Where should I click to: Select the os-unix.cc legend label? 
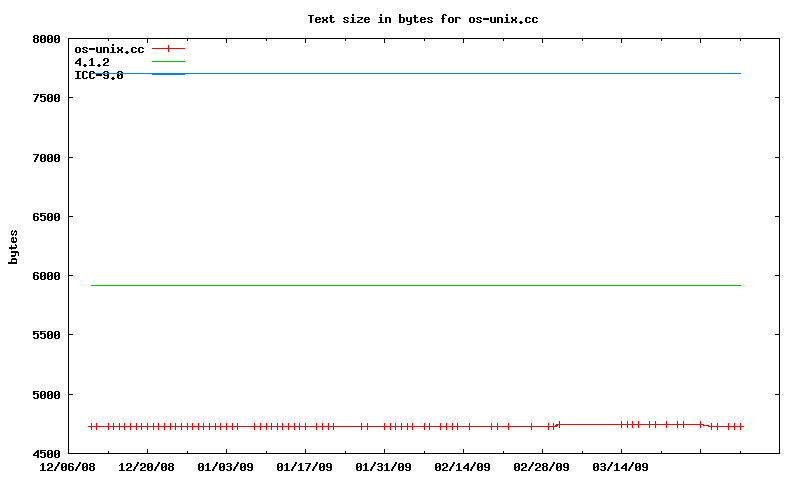coord(109,48)
